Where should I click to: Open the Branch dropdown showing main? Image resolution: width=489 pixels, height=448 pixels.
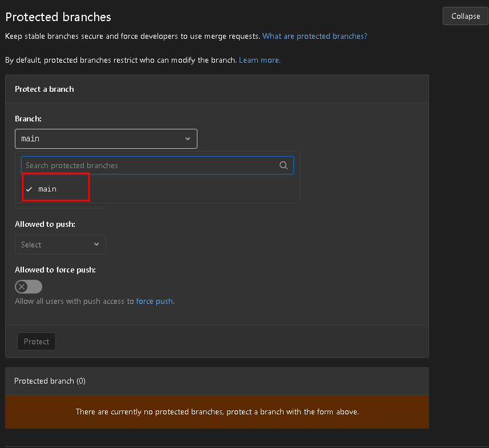[106, 139]
